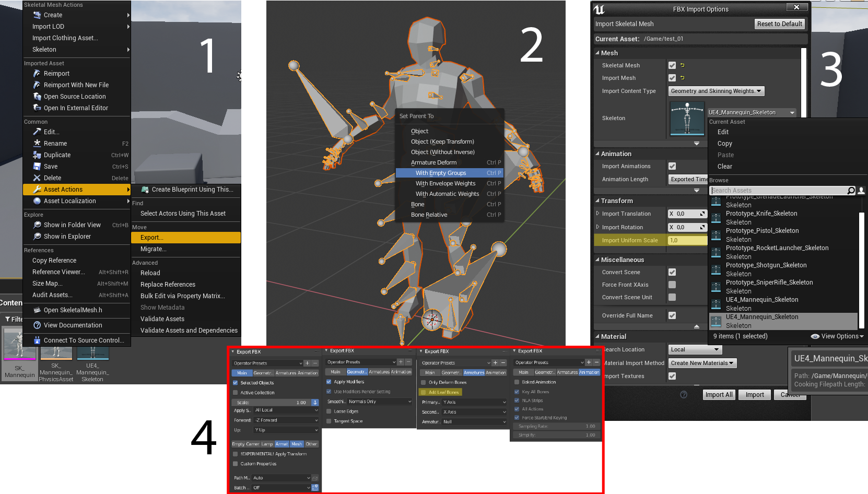Uncheck Selected Objects in Export FBX
The height and width of the screenshot is (494, 868).
[236, 383]
